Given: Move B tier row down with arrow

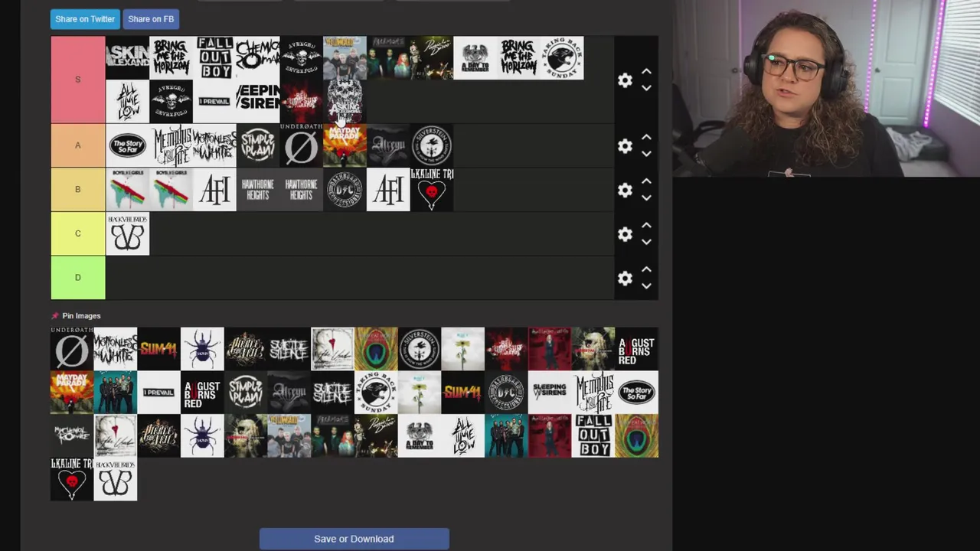Looking at the screenshot, I should 646,197.
